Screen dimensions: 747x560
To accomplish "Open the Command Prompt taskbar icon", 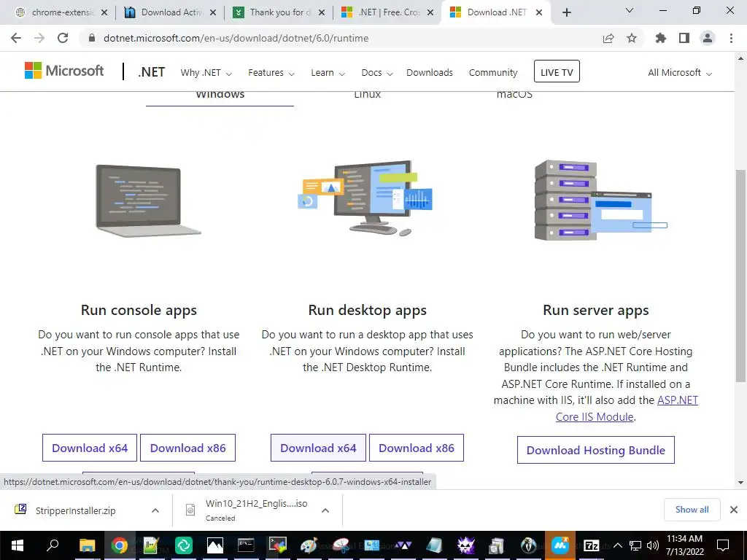I will [246, 545].
